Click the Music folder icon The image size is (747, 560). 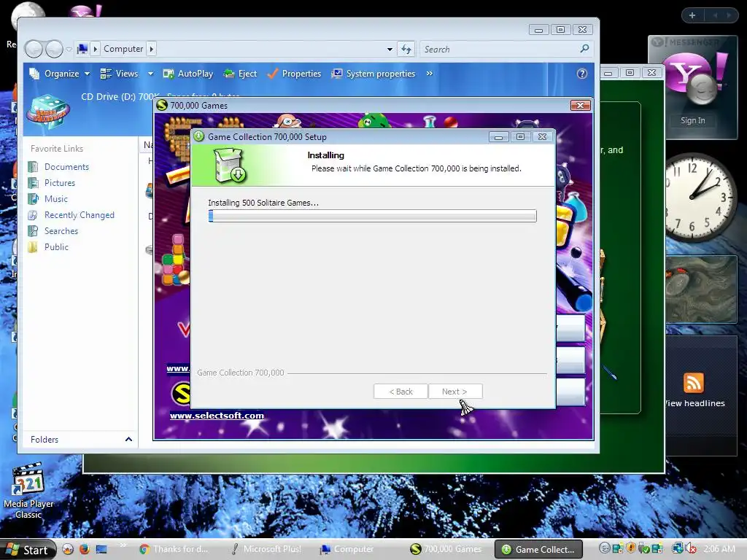[x=33, y=199]
